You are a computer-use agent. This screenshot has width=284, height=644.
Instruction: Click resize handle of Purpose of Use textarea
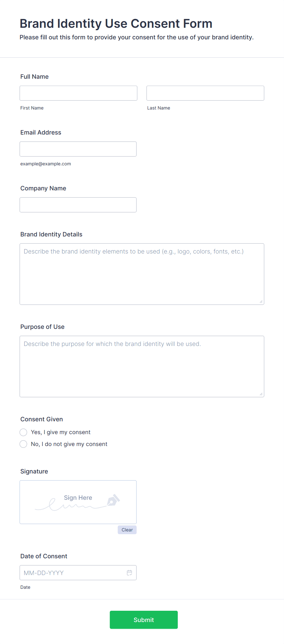click(261, 394)
